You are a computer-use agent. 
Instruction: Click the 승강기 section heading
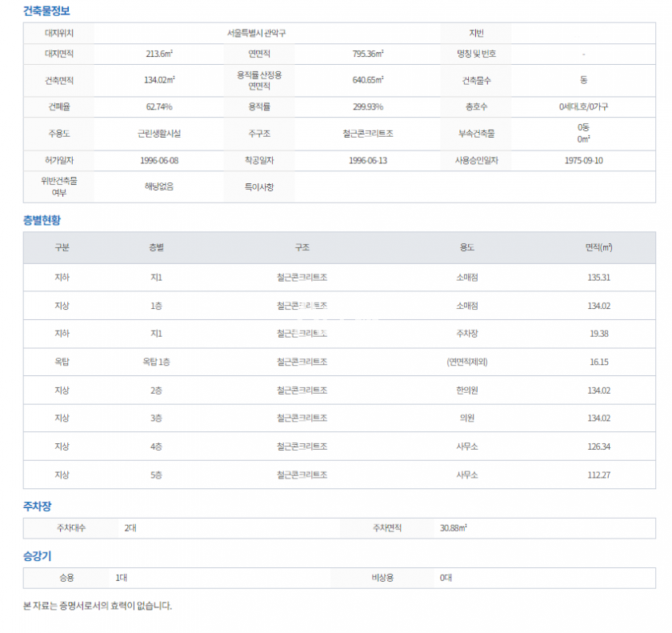click(37, 555)
